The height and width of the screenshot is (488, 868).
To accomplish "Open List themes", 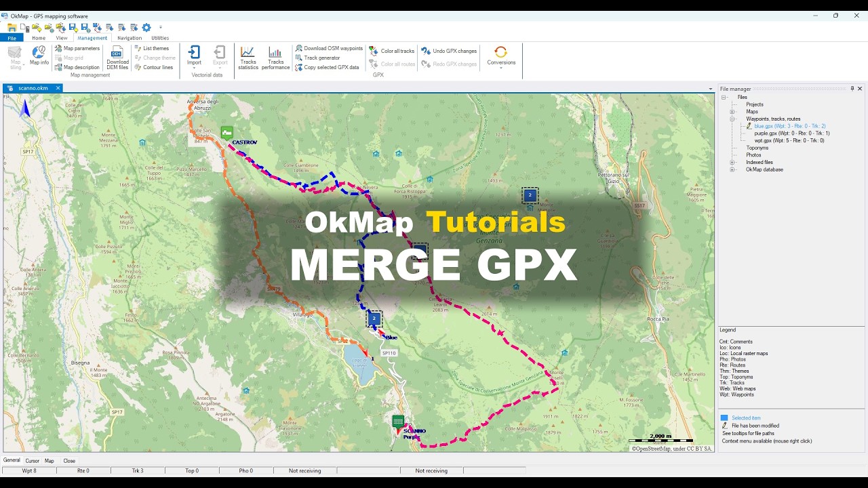I will [151, 49].
